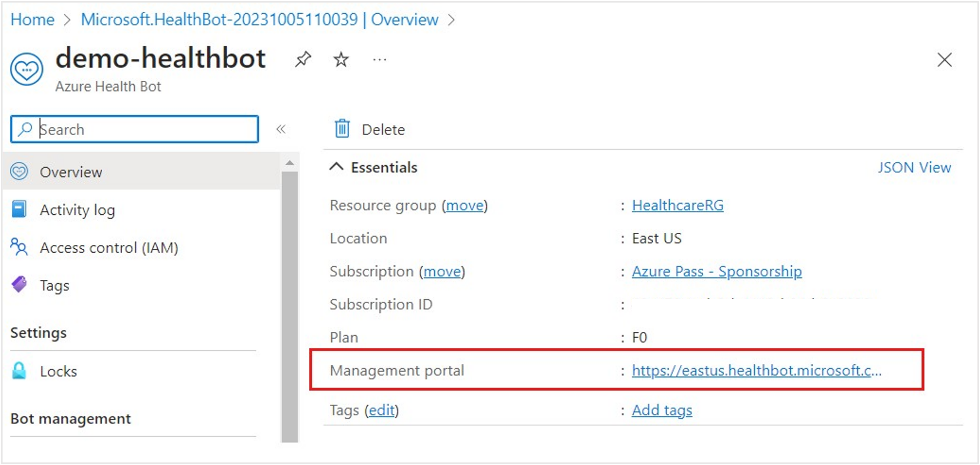Click the F0 plan value

(639, 337)
